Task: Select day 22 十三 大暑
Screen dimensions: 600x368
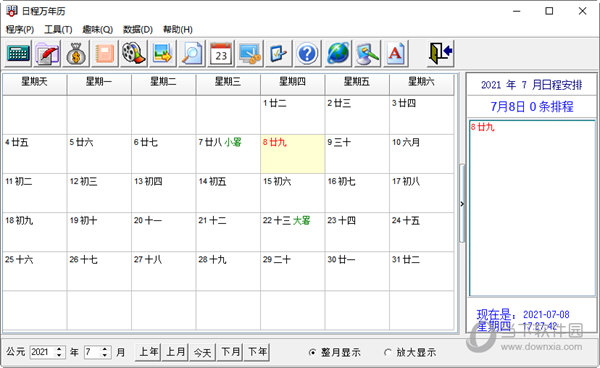Action: point(292,232)
